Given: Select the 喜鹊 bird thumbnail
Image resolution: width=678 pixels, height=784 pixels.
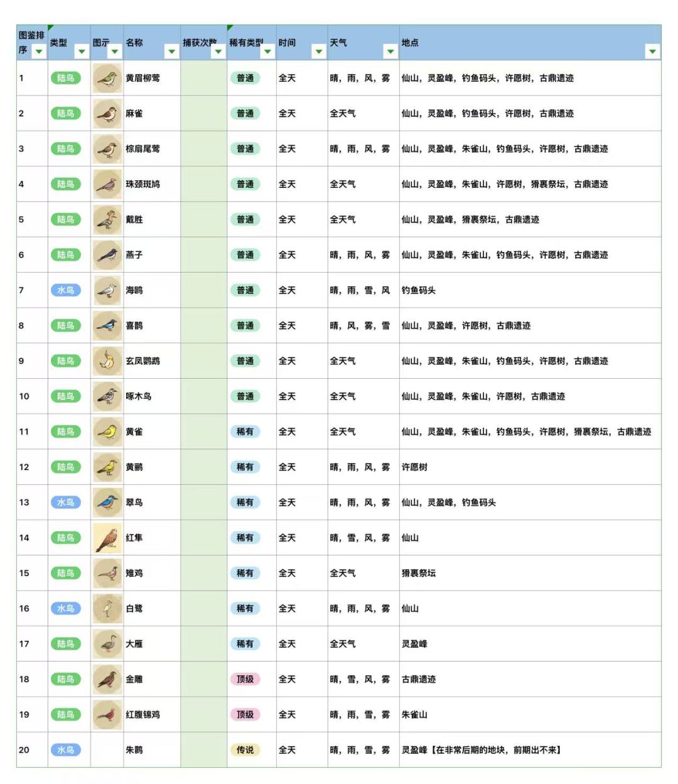Looking at the screenshot, I should point(107,325).
